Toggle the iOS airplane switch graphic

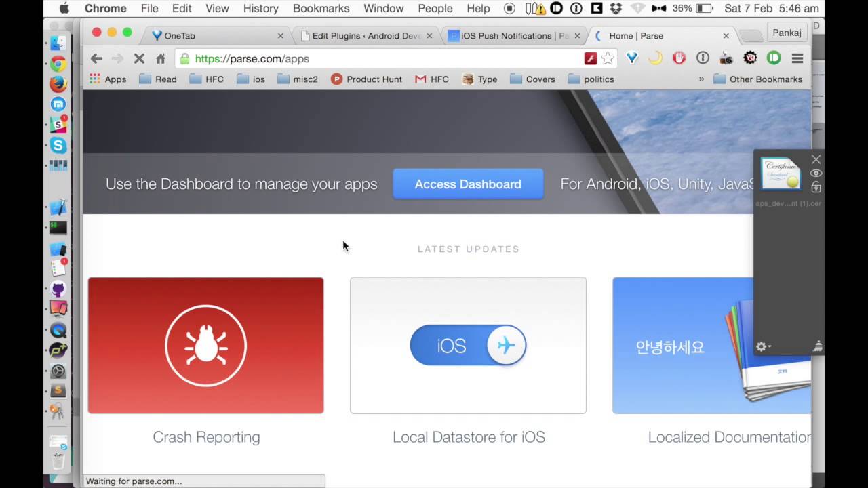468,345
